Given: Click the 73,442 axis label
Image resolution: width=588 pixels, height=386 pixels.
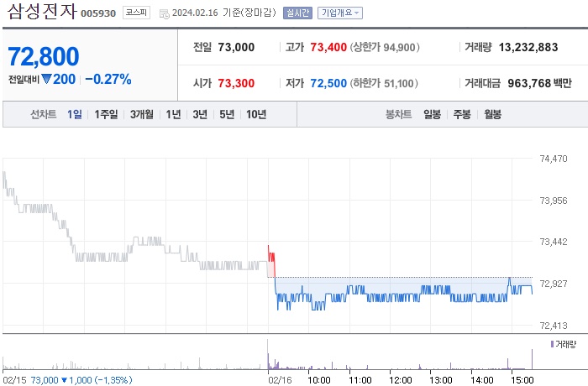Looking at the screenshot, I should pyautogui.click(x=554, y=243).
